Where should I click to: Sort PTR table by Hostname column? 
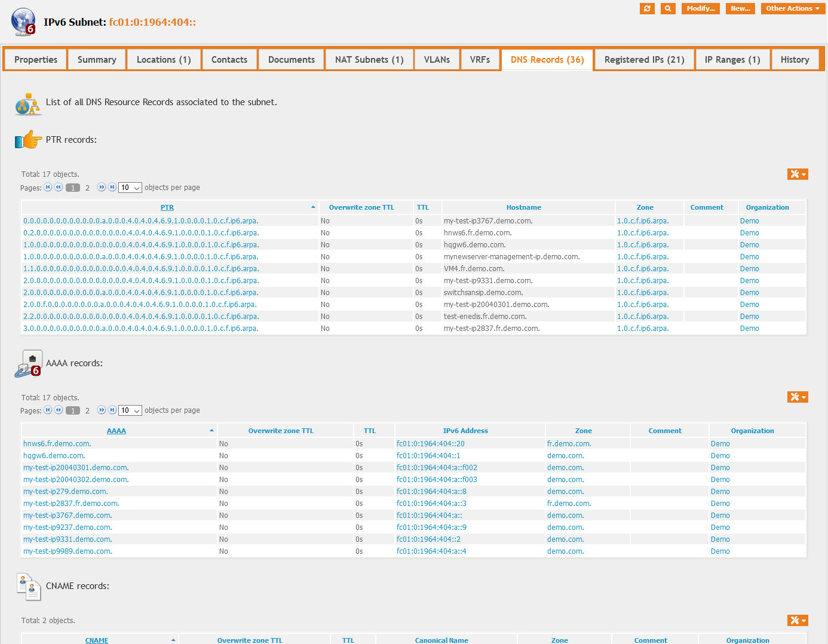[x=523, y=207]
